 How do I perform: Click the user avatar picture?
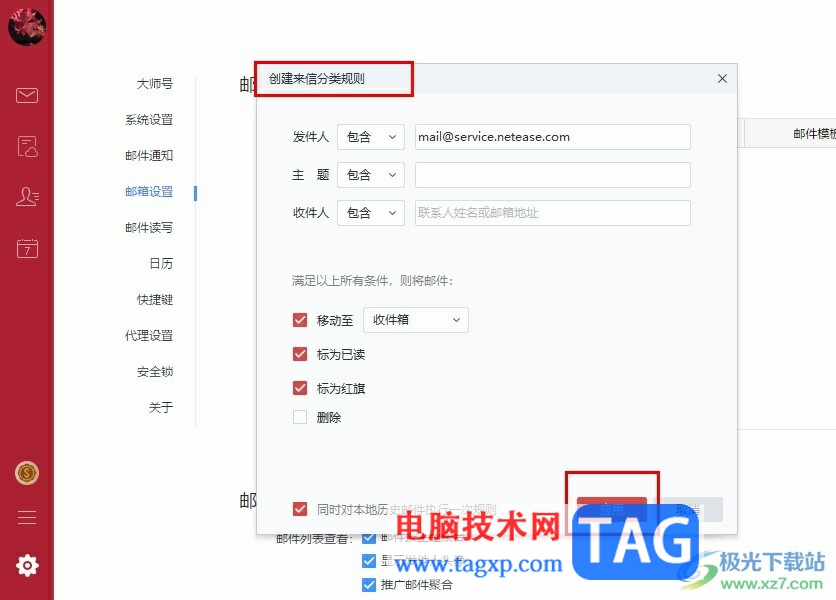click(27, 26)
